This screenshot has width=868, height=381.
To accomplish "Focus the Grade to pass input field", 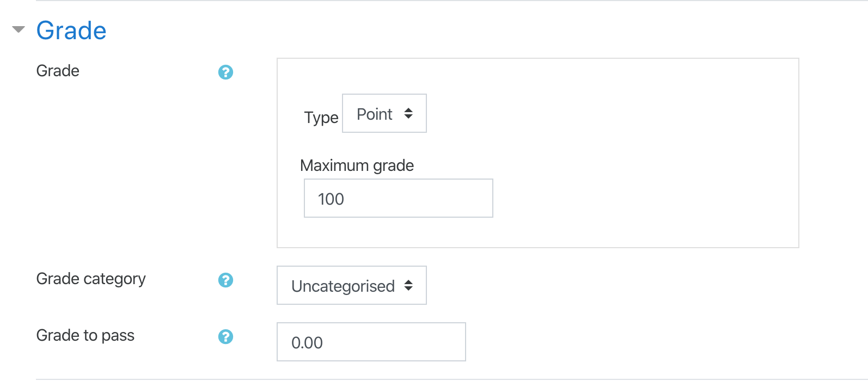I will coord(371,342).
